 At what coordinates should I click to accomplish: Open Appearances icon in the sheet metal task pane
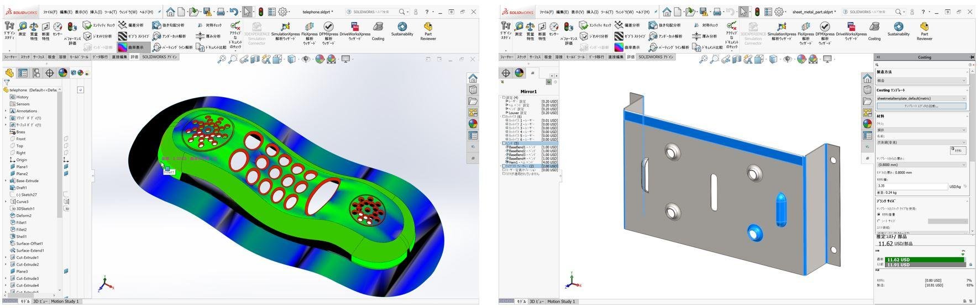[x=867, y=124]
